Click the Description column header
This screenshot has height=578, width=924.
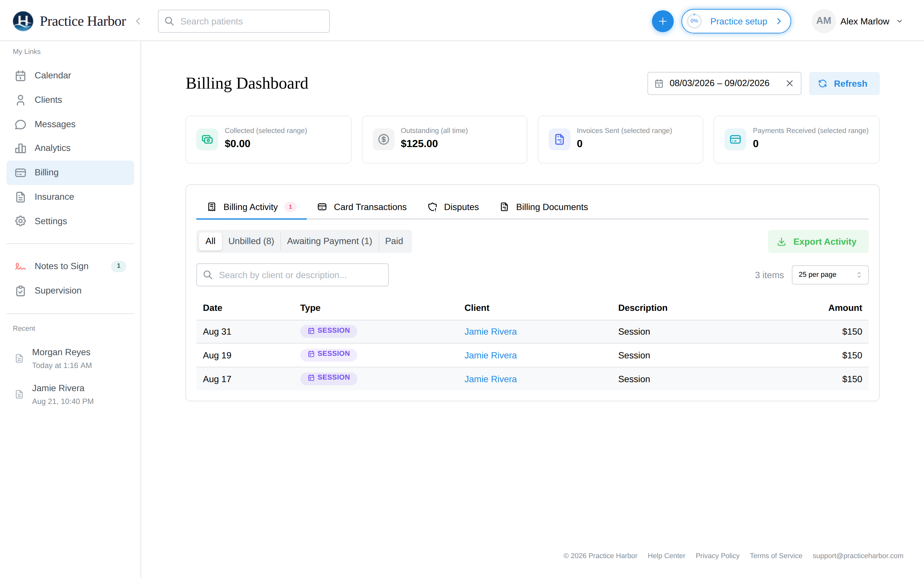pyautogui.click(x=643, y=308)
